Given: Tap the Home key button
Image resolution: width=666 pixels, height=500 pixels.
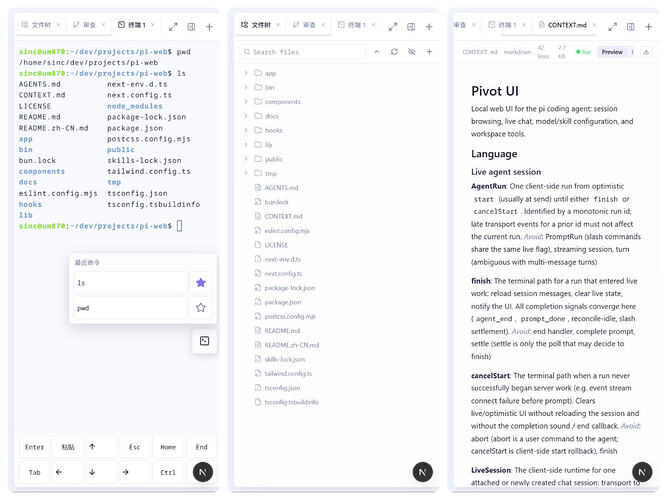Looking at the screenshot, I should point(168,447).
